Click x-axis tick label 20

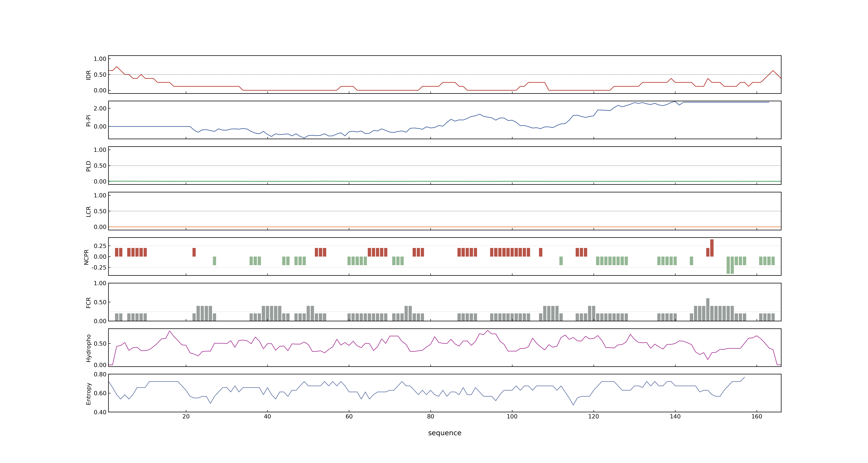(x=186, y=416)
